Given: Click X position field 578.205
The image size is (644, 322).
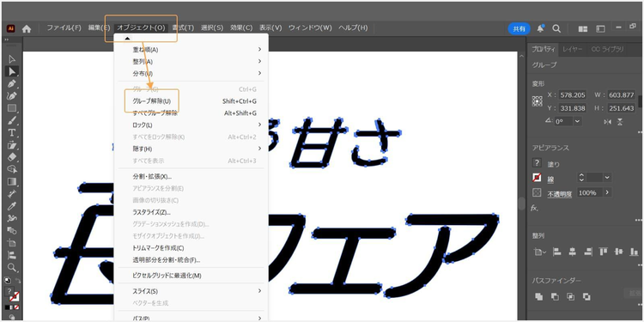Looking at the screenshot, I should click(x=573, y=94).
